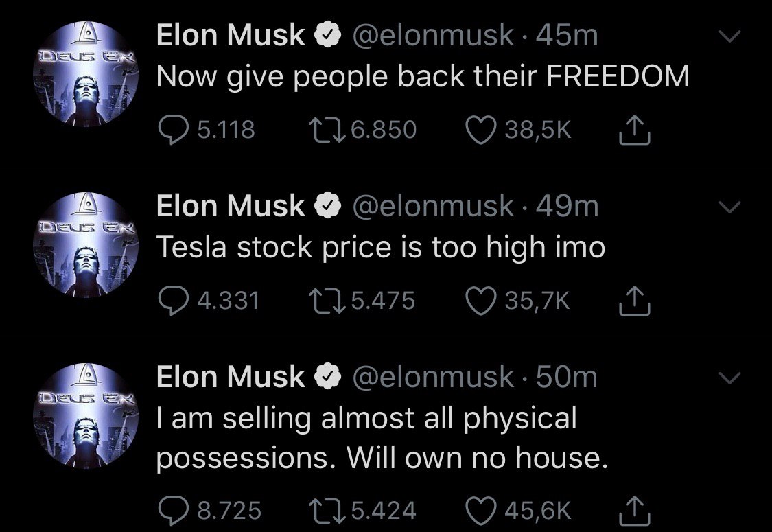Like the 'Tesla stock price is too high' tweet

coord(480,301)
